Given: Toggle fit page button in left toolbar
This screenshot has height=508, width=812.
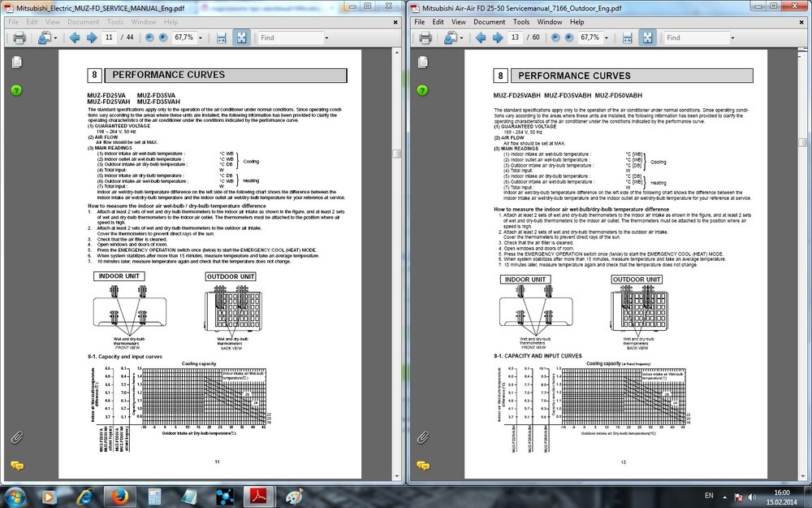Looking at the screenshot, I should [241, 38].
